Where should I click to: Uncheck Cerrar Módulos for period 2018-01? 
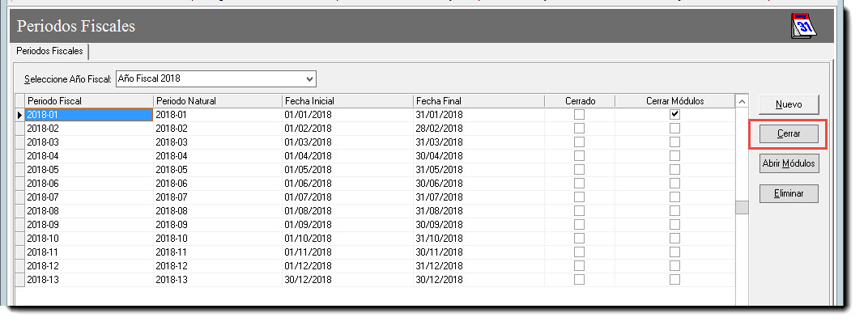(x=674, y=114)
